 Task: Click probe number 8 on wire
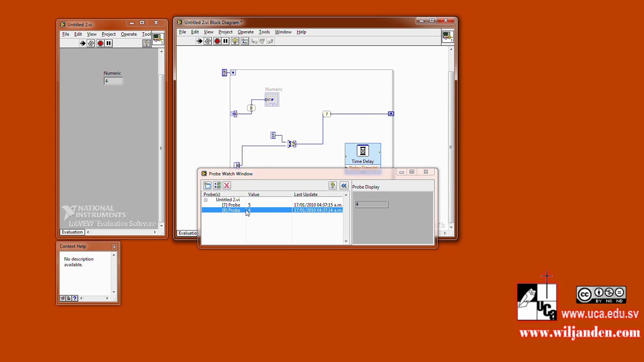251,108
